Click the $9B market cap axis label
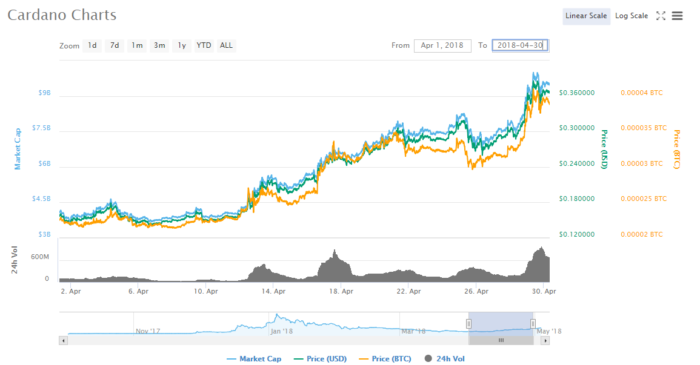Screen dimensions: 700x365 pyautogui.click(x=44, y=93)
